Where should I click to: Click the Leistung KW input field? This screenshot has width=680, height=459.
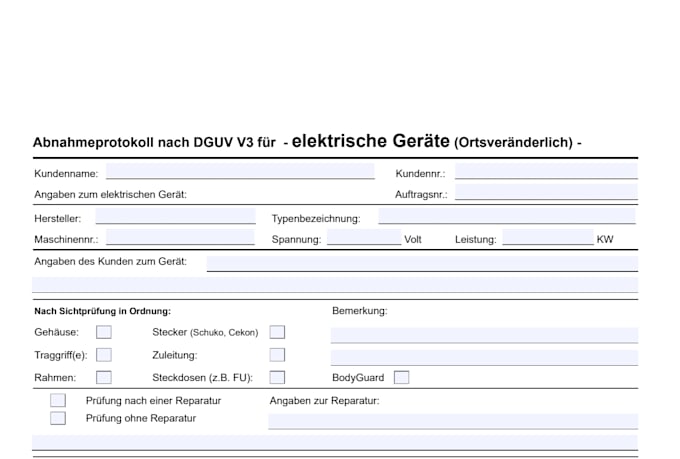(x=548, y=237)
